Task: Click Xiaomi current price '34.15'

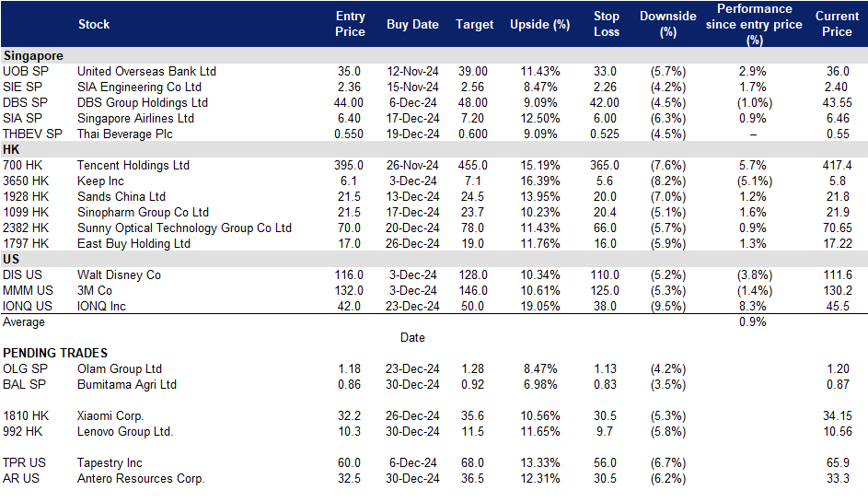Action: tap(837, 415)
